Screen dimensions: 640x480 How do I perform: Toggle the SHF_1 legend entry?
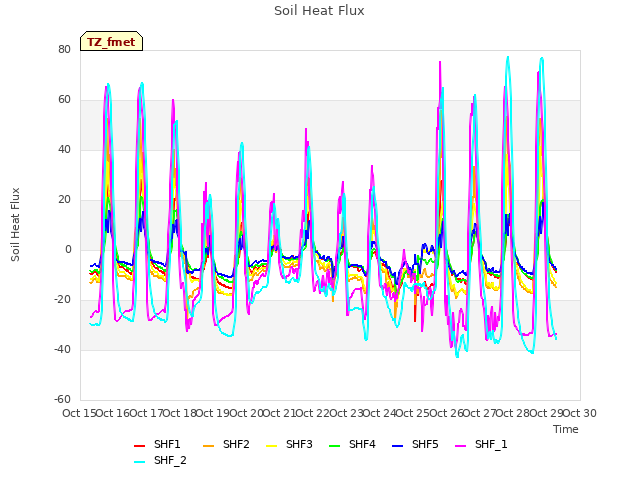pos(481,444)
